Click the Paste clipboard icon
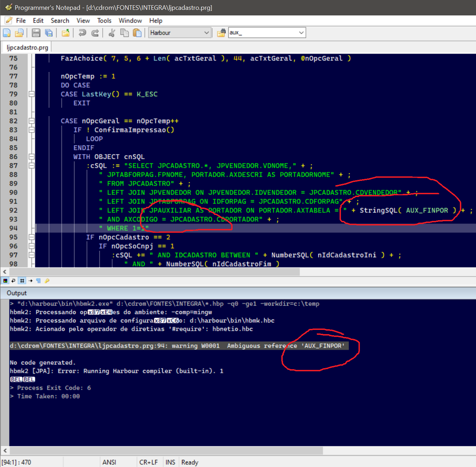 coord(137,33)
